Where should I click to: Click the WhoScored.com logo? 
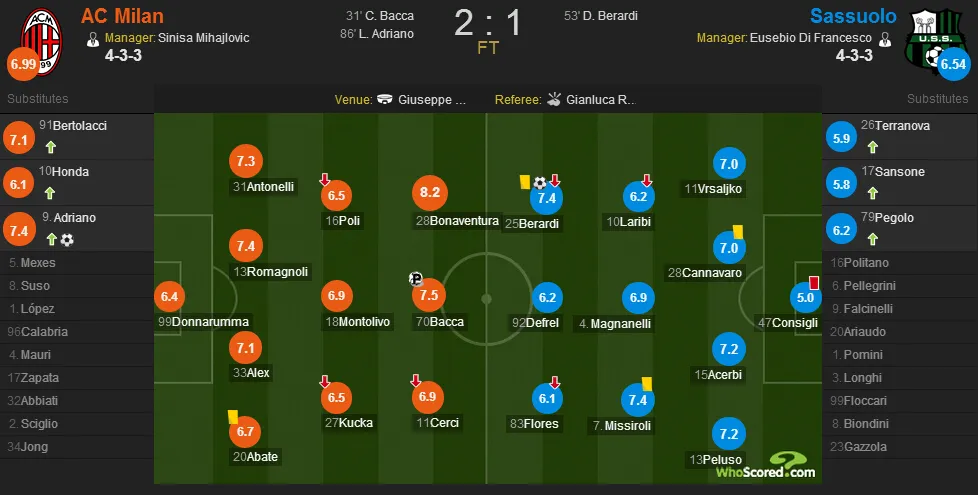[765, 465]
